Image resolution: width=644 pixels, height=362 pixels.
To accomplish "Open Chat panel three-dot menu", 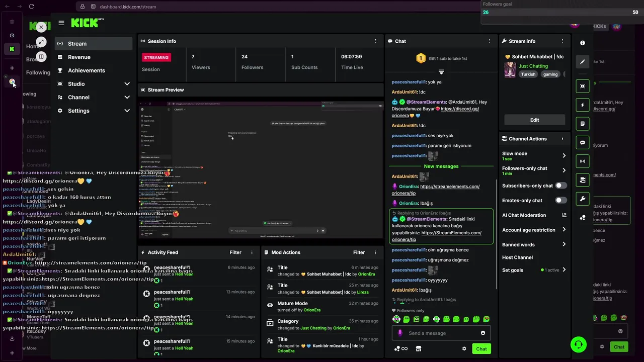I will pyautogui.click(x=490, y=41).
